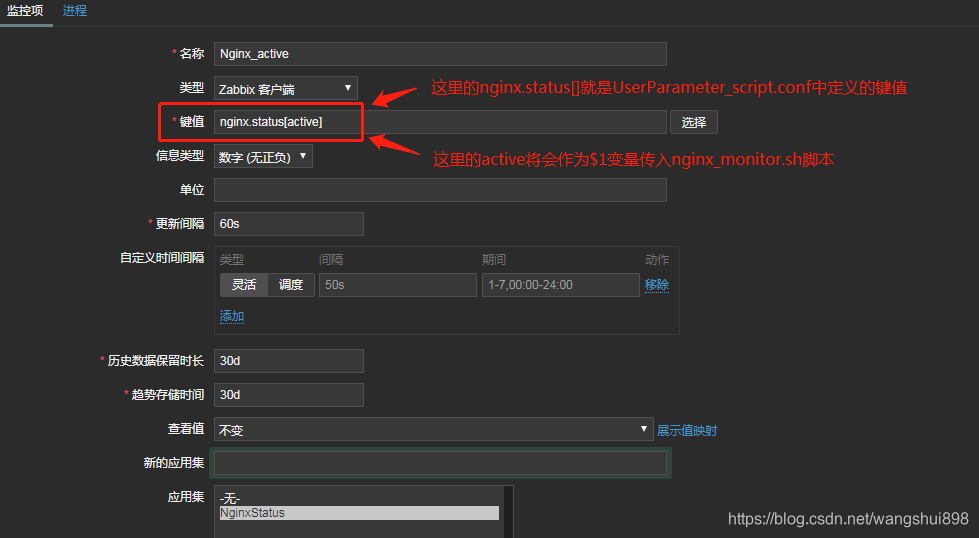Click the 键值 field with nginx.status[active]

coord(440,122)
